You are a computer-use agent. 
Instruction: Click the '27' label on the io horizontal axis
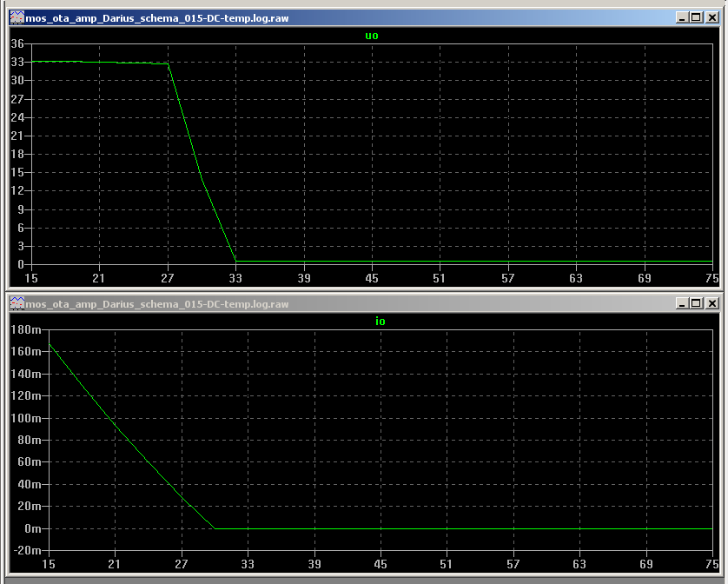pos(181,564)
